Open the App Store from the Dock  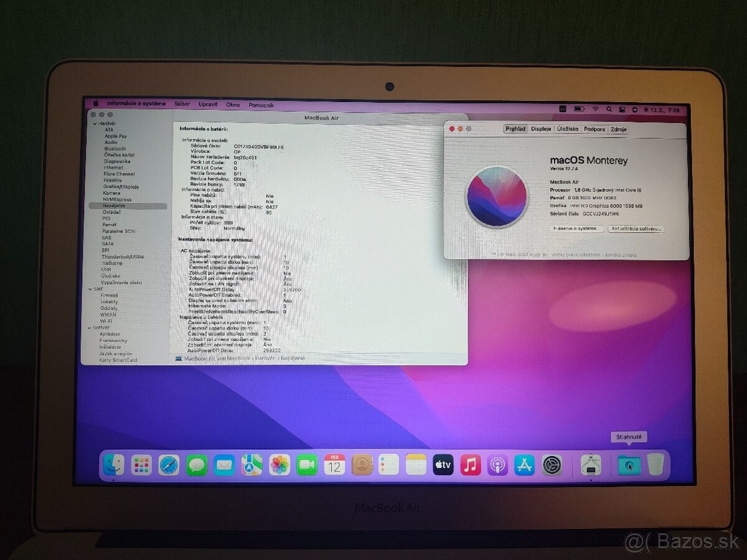[x=525, y=465]
